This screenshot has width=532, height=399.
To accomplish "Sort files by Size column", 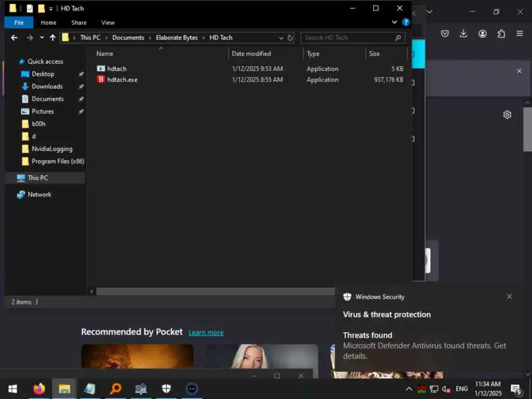I will click(x=374, y=54).
